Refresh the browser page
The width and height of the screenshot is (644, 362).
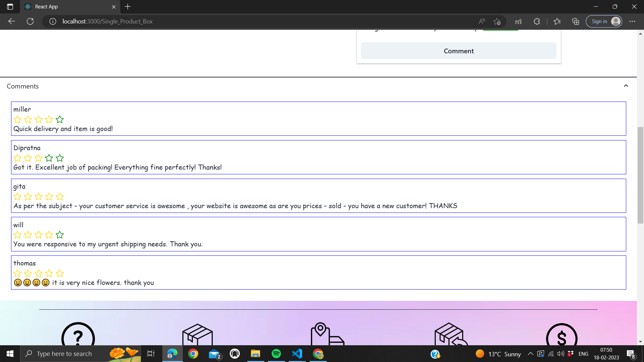click(x=30, y=21)
